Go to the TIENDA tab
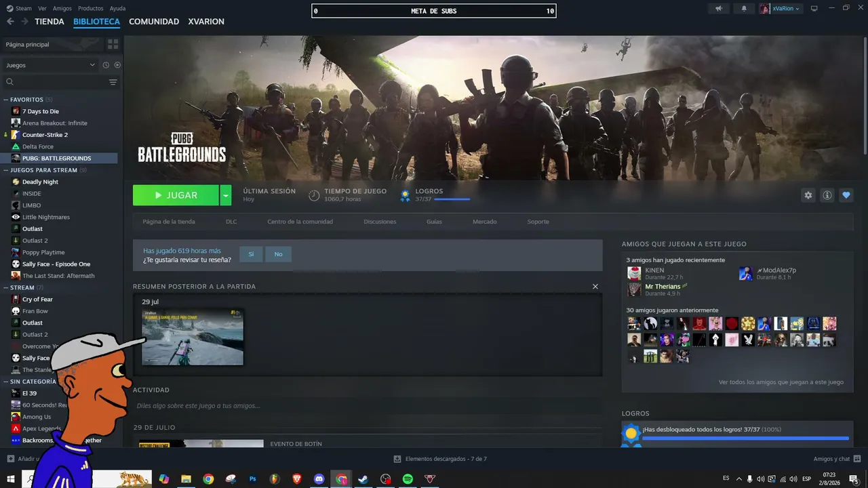 [x=50, y=22]
